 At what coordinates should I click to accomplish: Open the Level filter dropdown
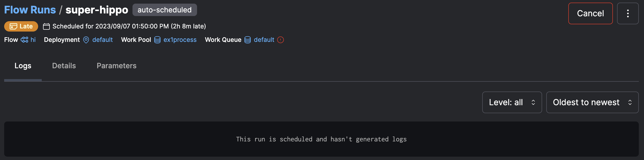click(x=512, y=102)
